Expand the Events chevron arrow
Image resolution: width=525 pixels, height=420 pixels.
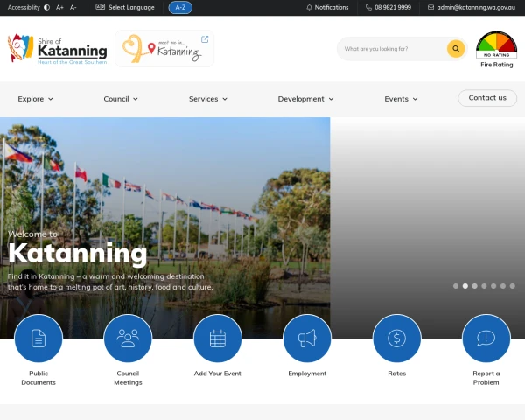coord(415,99)
